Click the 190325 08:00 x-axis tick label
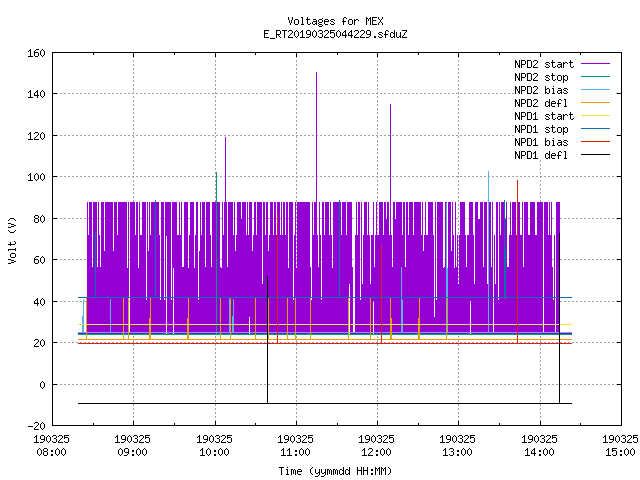The width and height of the screenshot is (640, 480). pyautogui.click(x=51, y=445)
